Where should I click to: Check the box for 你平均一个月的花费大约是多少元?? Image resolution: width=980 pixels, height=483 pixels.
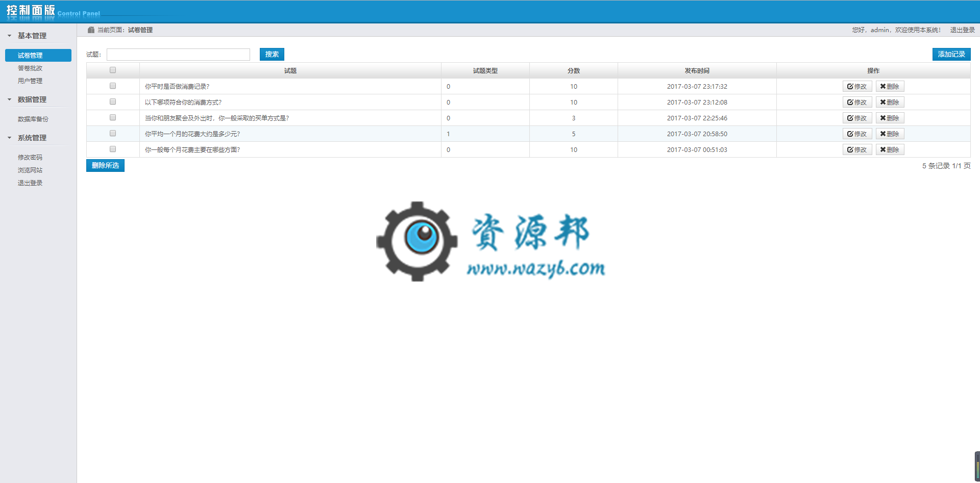(x=113, y=134)
